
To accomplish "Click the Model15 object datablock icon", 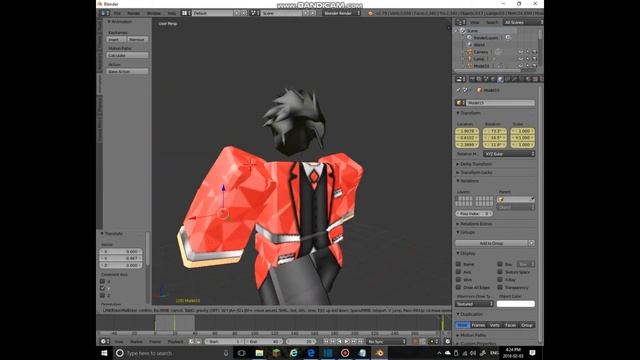I will (459, 103).
